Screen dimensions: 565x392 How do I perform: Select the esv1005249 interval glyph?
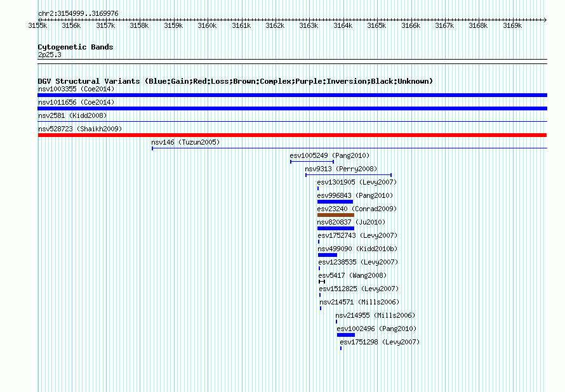312,162
